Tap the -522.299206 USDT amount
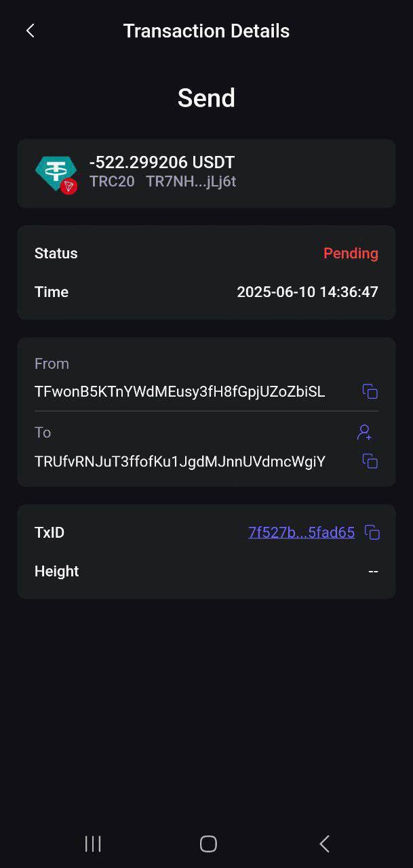The image size is (413, 868). [162, 162]
